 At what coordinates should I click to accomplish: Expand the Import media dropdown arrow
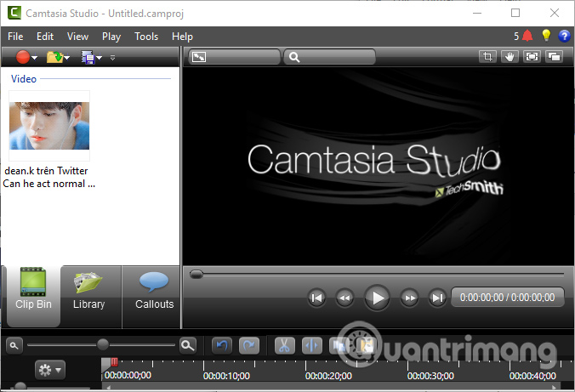[x=66, y=58]
